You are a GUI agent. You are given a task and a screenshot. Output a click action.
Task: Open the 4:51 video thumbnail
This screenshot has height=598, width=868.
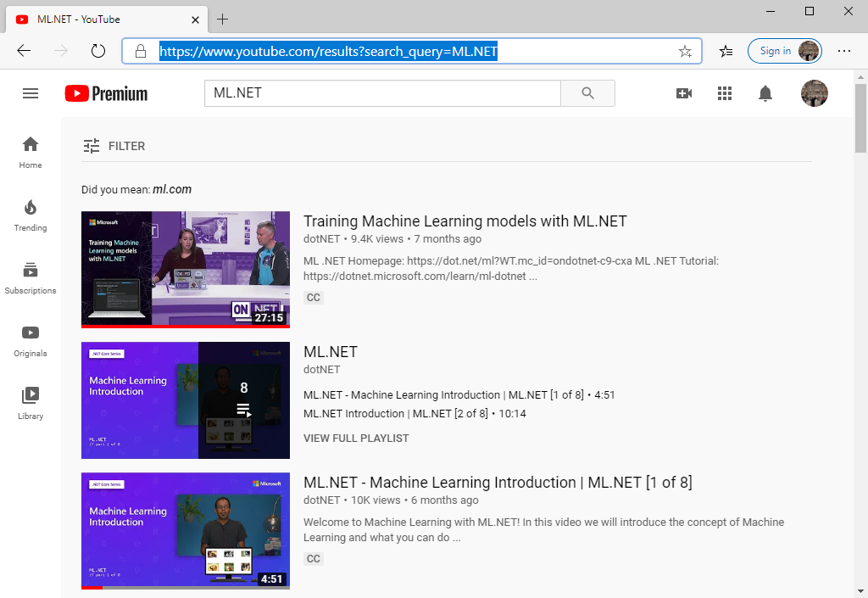point(186,530)
